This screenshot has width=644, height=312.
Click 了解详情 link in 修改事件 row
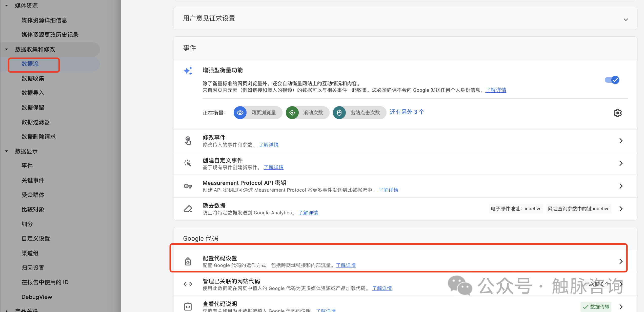pos(269,145)
